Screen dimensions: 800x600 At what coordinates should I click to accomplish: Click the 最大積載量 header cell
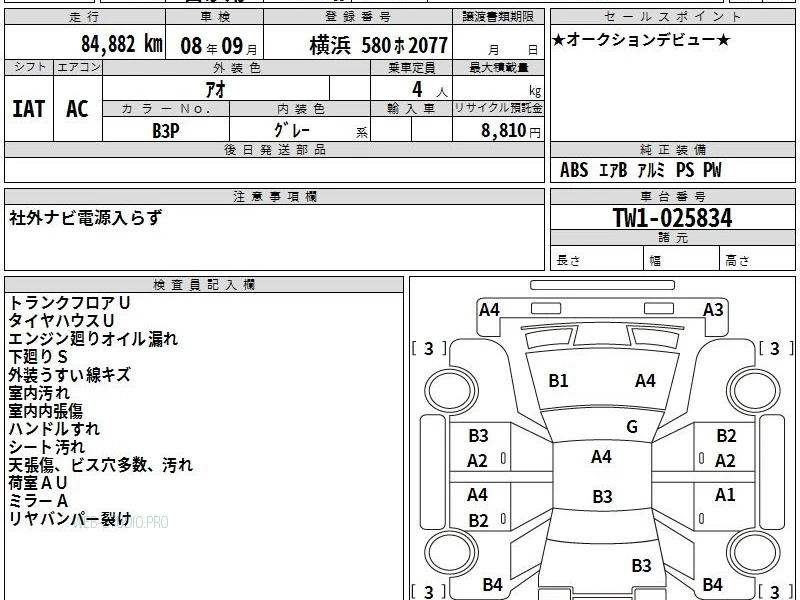[x=498, y=68]
